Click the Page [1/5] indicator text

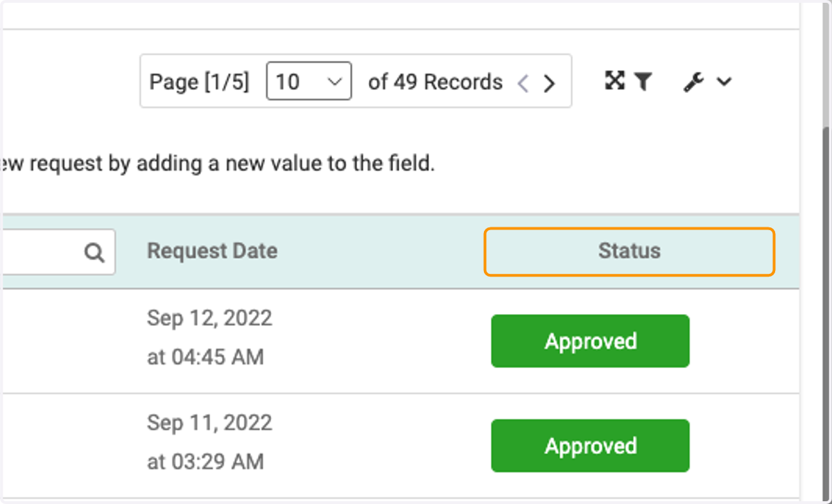click(199, 82)
